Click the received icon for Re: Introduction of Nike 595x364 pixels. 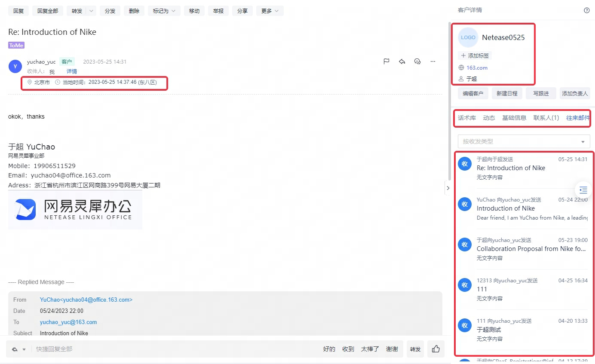click(465, 164)
